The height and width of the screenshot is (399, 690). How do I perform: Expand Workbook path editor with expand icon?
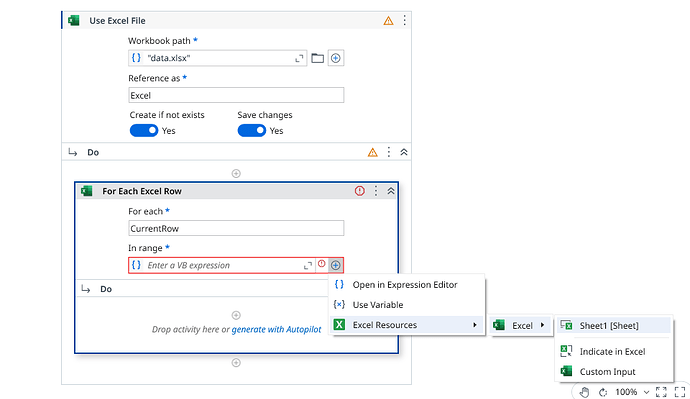[299, 58]
